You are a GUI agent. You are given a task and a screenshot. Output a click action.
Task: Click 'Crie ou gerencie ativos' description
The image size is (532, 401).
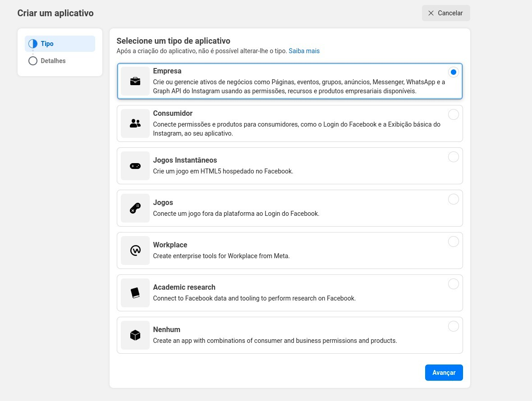pos(299,87)
